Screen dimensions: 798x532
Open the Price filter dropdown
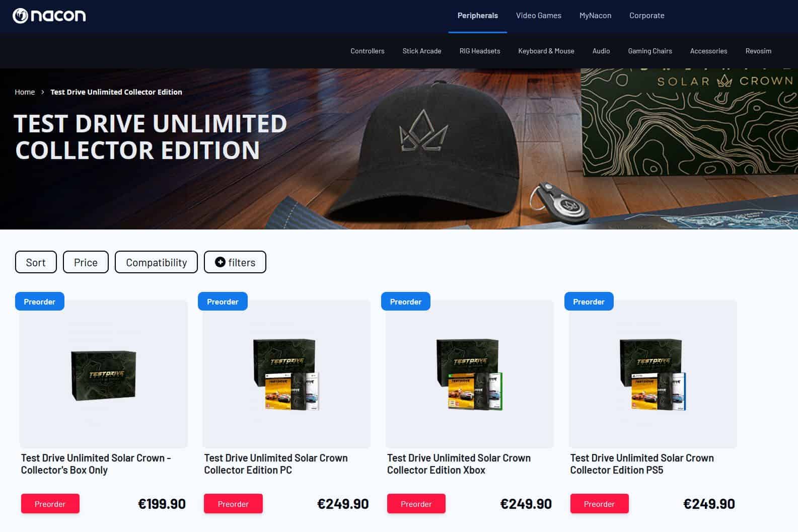86,262
